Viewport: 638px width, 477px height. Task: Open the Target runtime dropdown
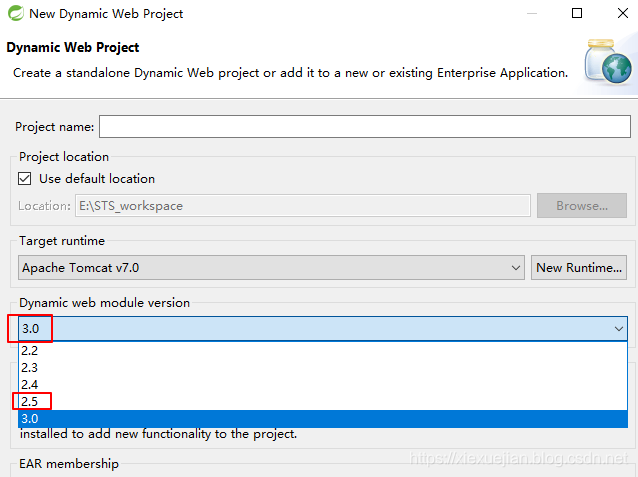point(516,267)
